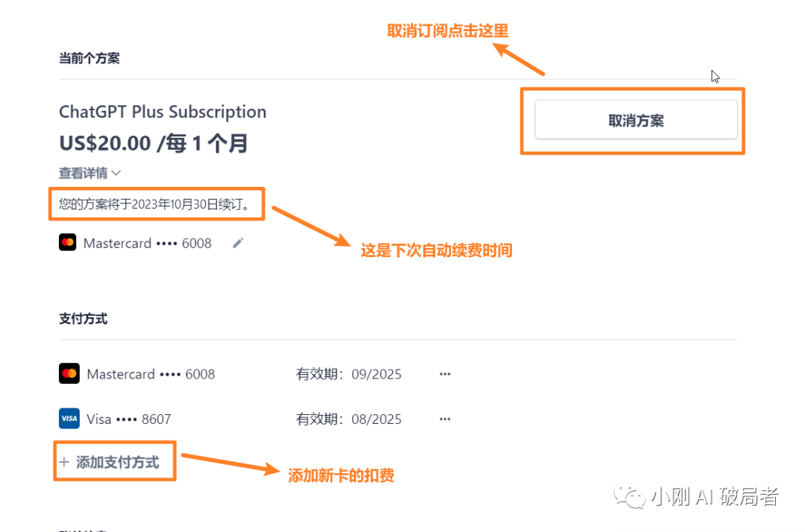Click the Visa •••• 8607 card label

click(x=128, y=419)
